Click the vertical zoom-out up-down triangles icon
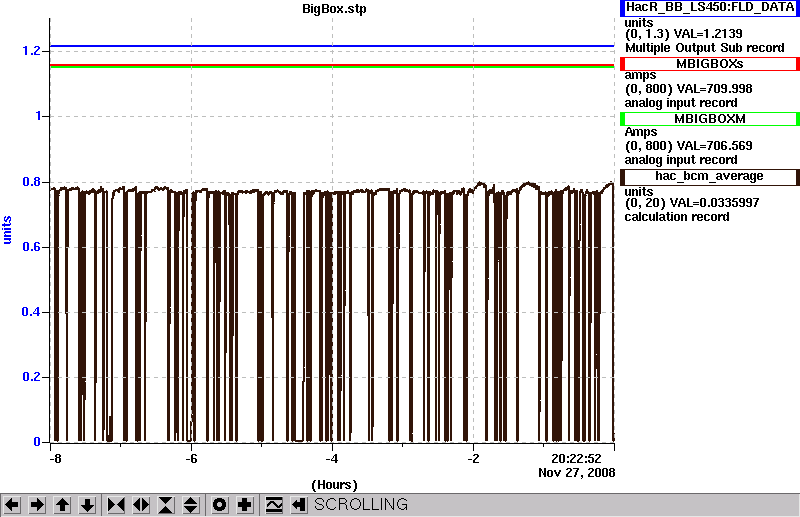Viewport: 800px width, 517px height. (x=191, y=505)
